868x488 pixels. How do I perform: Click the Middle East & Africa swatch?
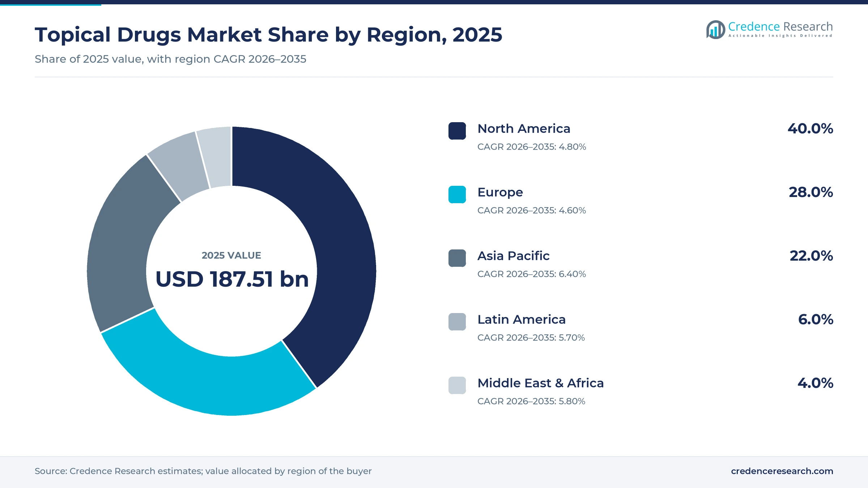tap(457, 385)
